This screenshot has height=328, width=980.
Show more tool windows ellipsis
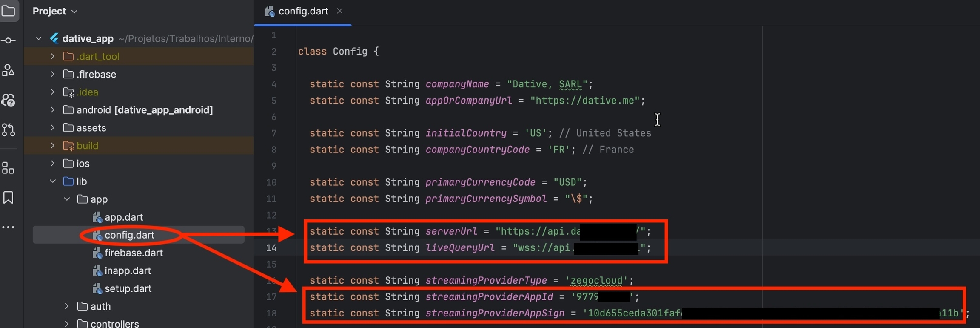click(9, 227)
